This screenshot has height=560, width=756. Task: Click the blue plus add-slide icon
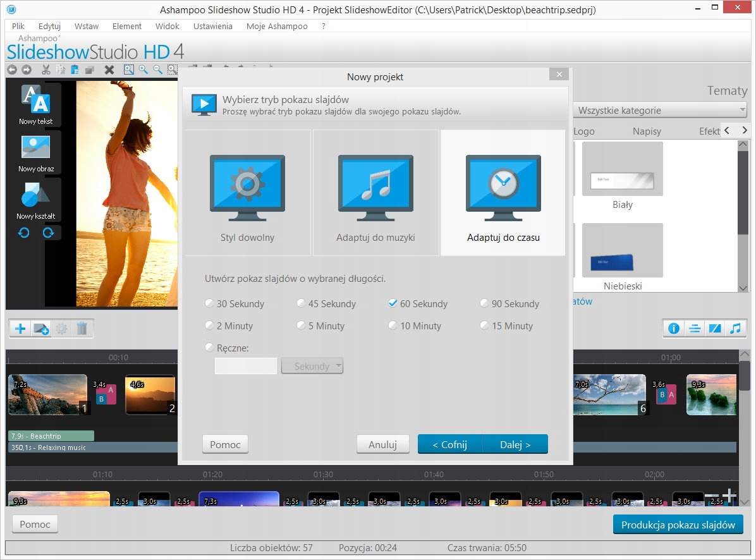(x=21, y=329)
